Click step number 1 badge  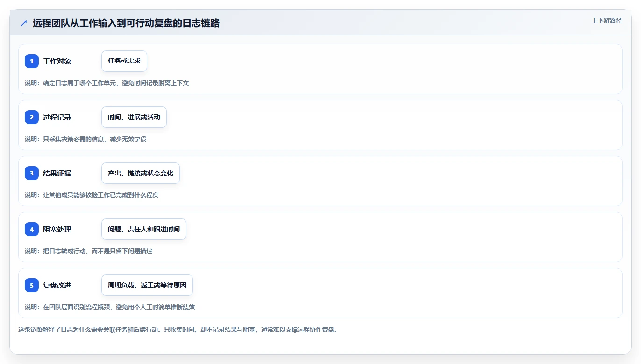(32, 61)
